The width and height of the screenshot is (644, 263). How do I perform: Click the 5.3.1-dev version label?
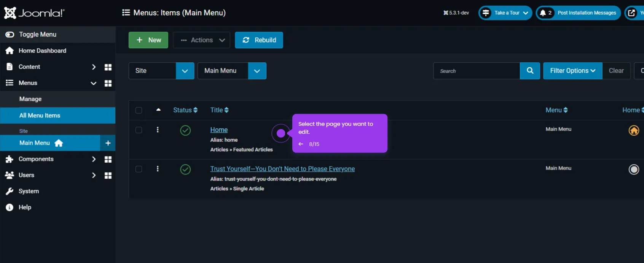[x=456, y=13]
